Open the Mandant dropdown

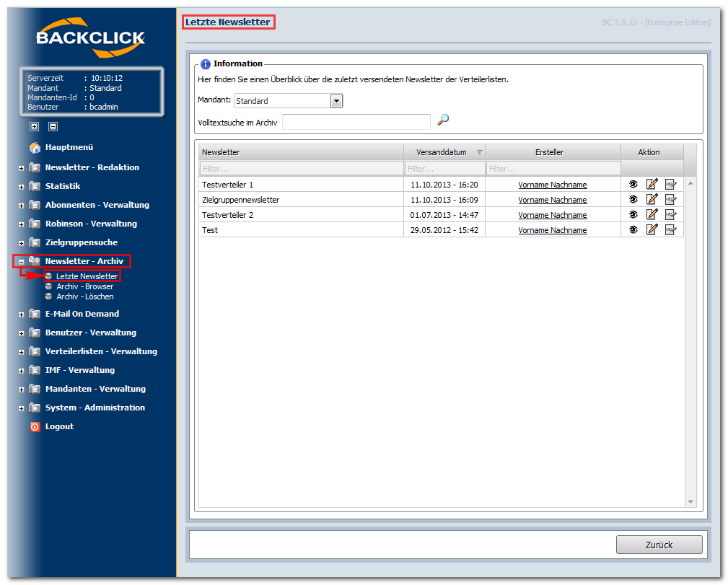[337, 101]
